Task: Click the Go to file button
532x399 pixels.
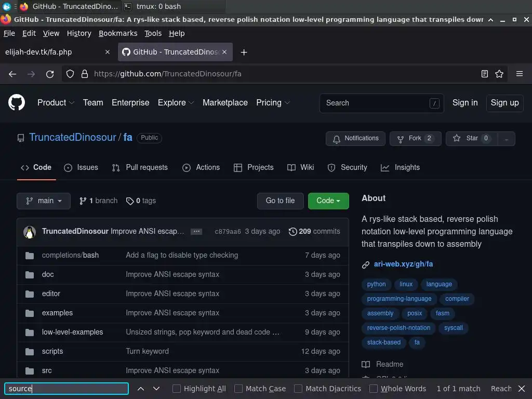Action: (x=280, y=201)
